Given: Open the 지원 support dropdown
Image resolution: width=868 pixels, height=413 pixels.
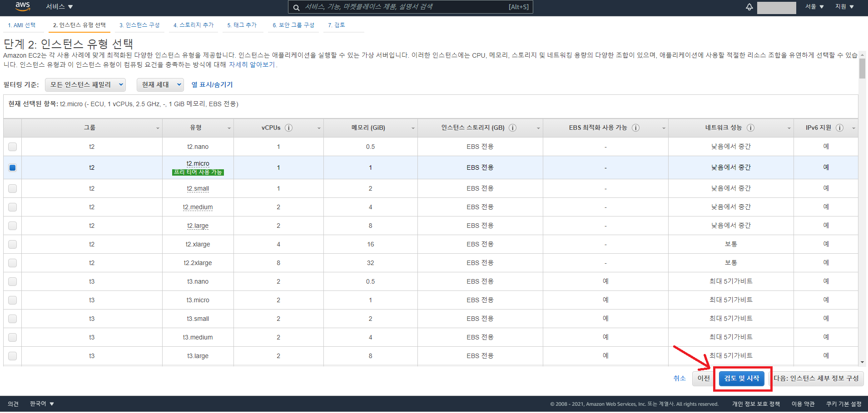Looking at the screenshot, I should coord(844,7).
